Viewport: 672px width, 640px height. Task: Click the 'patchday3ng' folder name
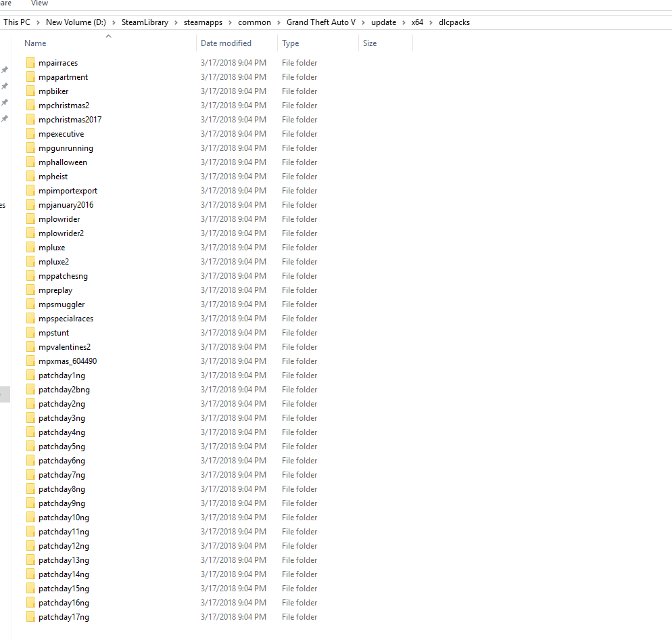click(x=62, y=418)
